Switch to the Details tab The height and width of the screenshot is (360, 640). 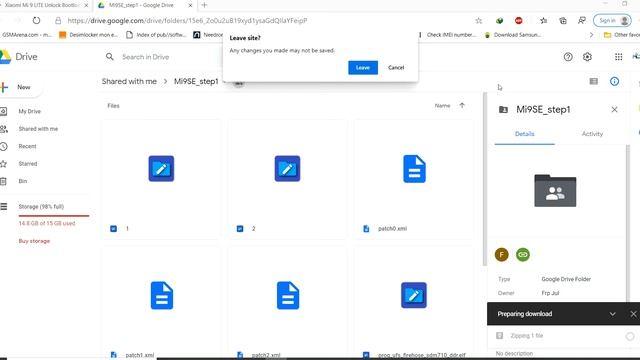click(x=524, y=134)
